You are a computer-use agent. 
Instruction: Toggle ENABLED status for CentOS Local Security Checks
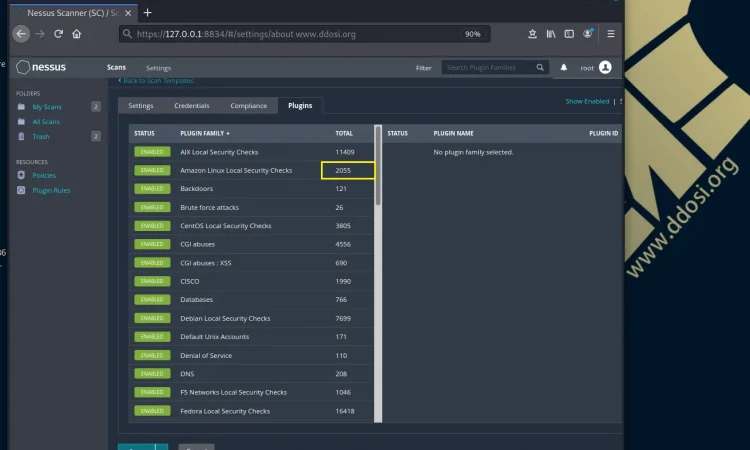(x=152, y=226)
